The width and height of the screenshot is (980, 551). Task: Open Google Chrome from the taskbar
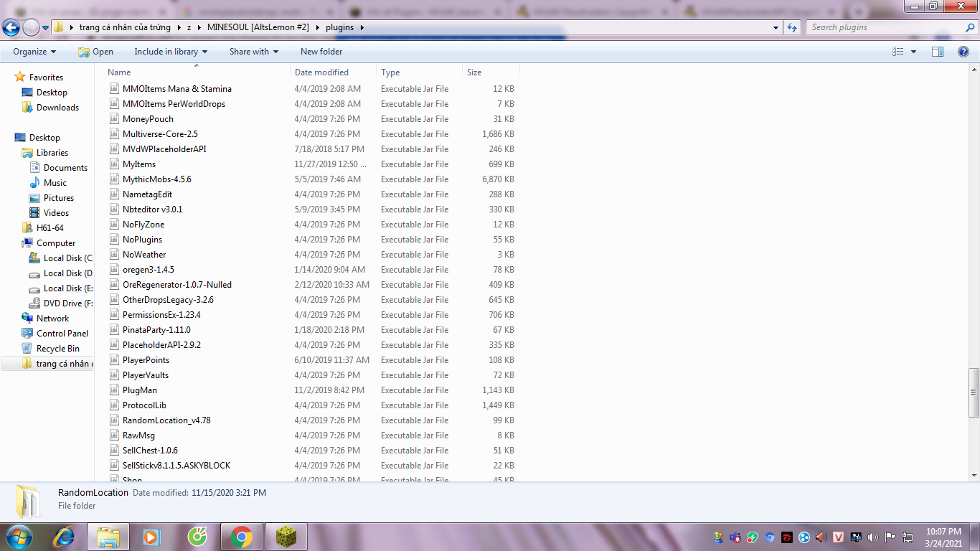tap(242, 537)
